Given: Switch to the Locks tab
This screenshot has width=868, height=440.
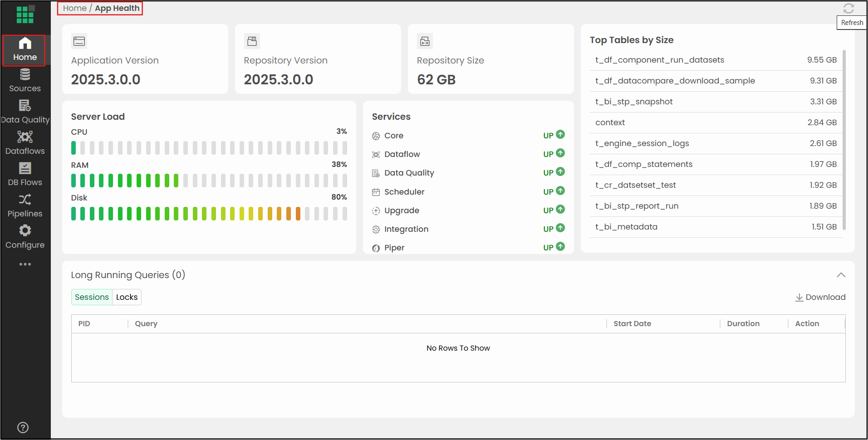Looking at the screenshot, I should click(x=127, y=297).
